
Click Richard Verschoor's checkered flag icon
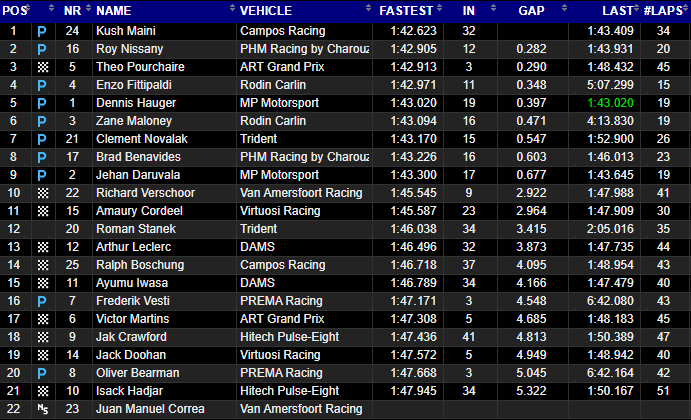(x=43, y=193)
